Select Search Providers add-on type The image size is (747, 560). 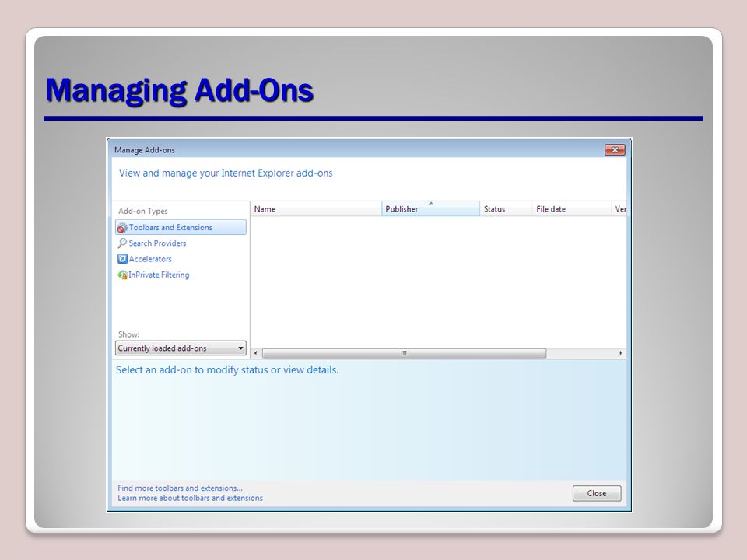point(157,243)
